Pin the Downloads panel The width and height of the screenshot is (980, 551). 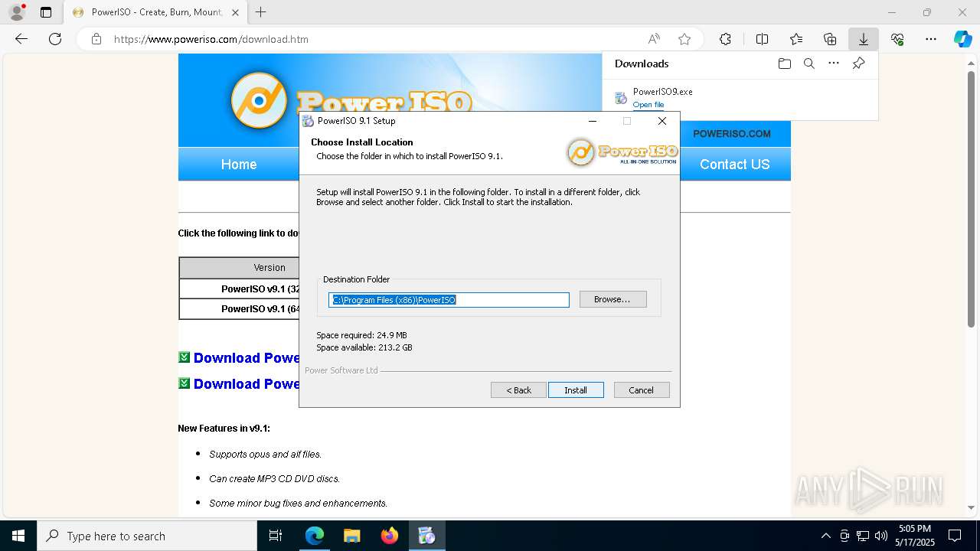[x=858, y=64]
